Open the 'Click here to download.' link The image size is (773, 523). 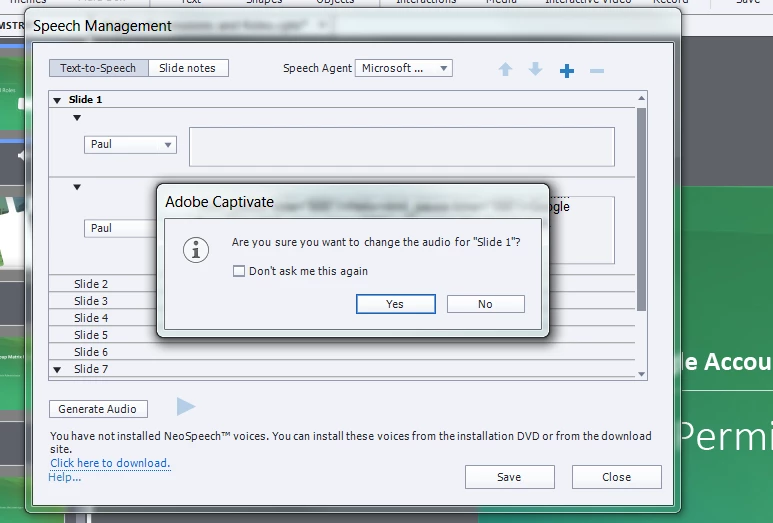[110, 463]
